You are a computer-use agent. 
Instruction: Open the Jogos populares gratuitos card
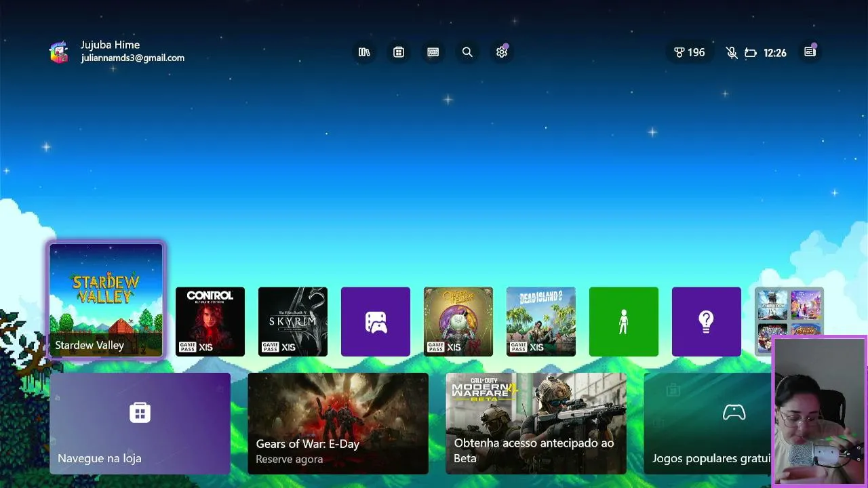(x=708, y=424)
